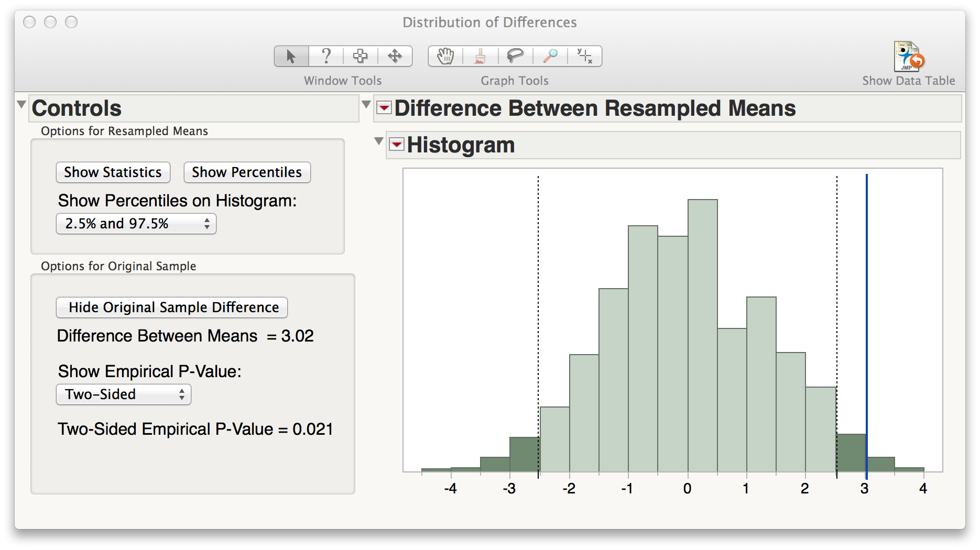Image resolution: width=980 pixels, height=550 pixels.
Task: Click the Show Statistics button
Action: (113, 172)
